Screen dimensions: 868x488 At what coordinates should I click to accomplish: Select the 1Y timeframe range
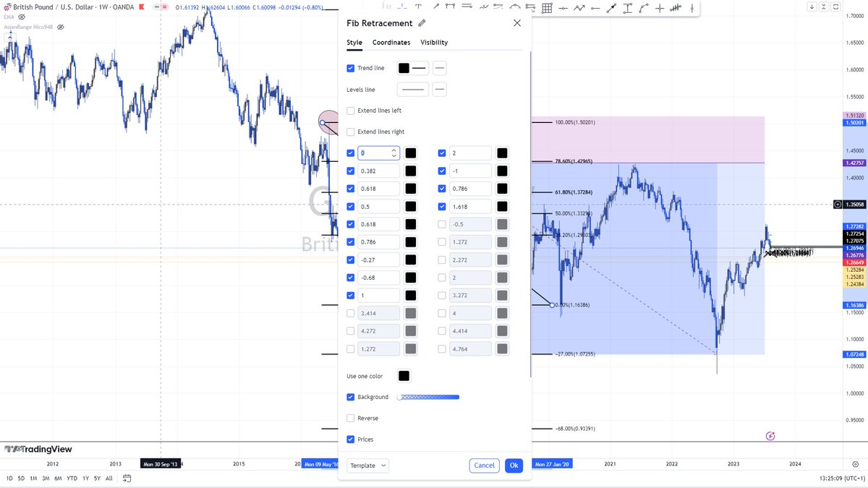(x=86, y=478)
